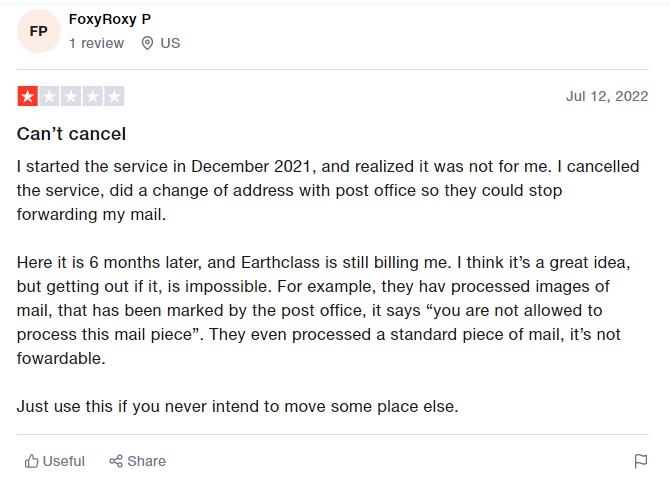The image size is (670, 478).
Task: Open the FoxyRoxy P reviewer profile
Action: click(x=110, y=19)
